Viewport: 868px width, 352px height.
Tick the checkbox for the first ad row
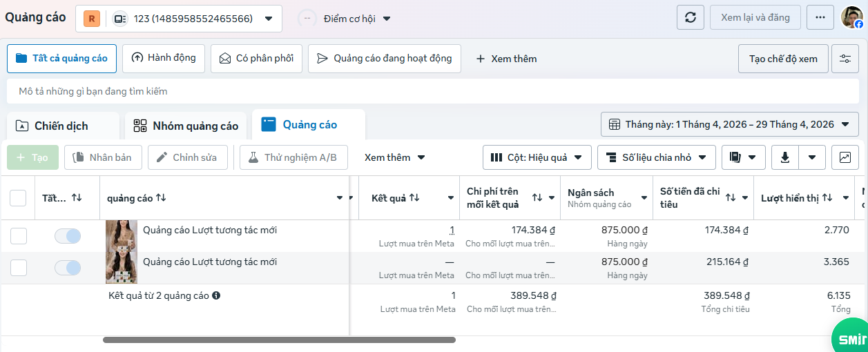point(19,236)
